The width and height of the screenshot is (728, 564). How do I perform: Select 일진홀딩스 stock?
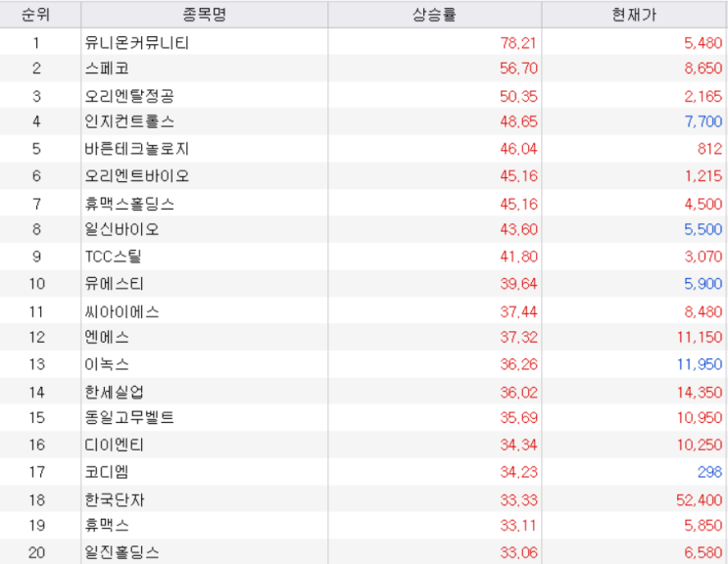coord(121,552)
